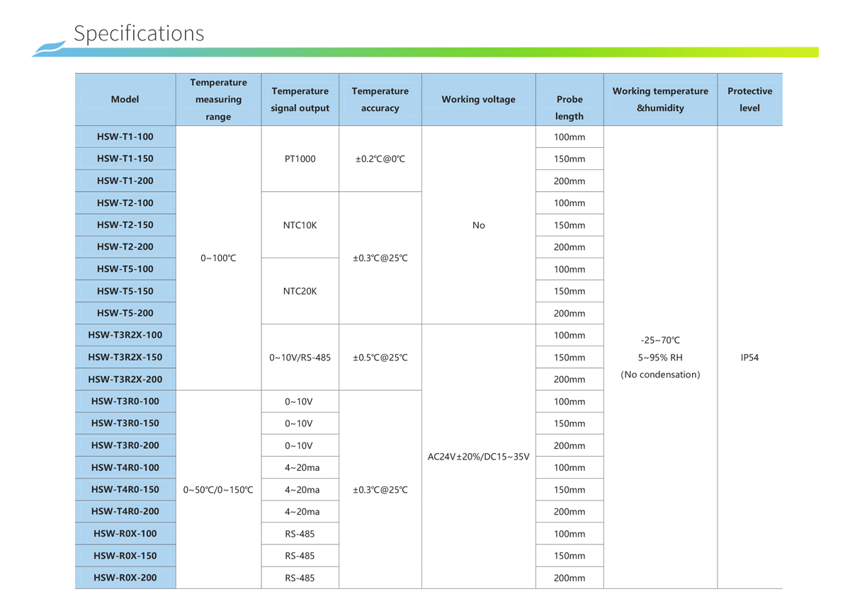Select the Working voltage column header

point(478,100)
